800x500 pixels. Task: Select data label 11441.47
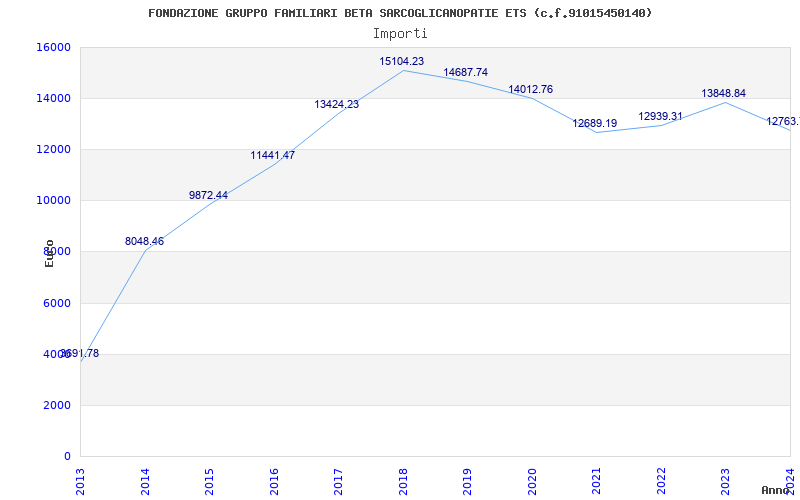pyautogui.click(x=272, y=155)
